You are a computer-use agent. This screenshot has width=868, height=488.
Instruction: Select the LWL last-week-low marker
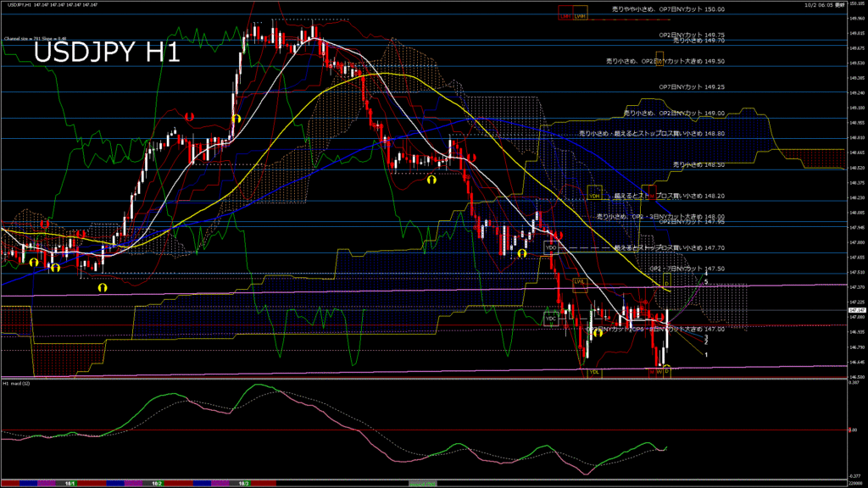click(x=580, y=281)
